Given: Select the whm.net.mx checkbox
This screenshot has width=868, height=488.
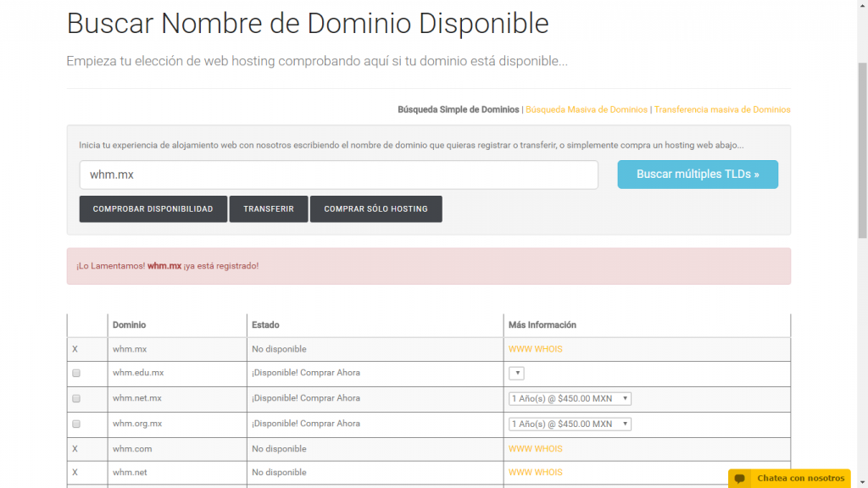Looking at the screenshot, I should [76, 398].
